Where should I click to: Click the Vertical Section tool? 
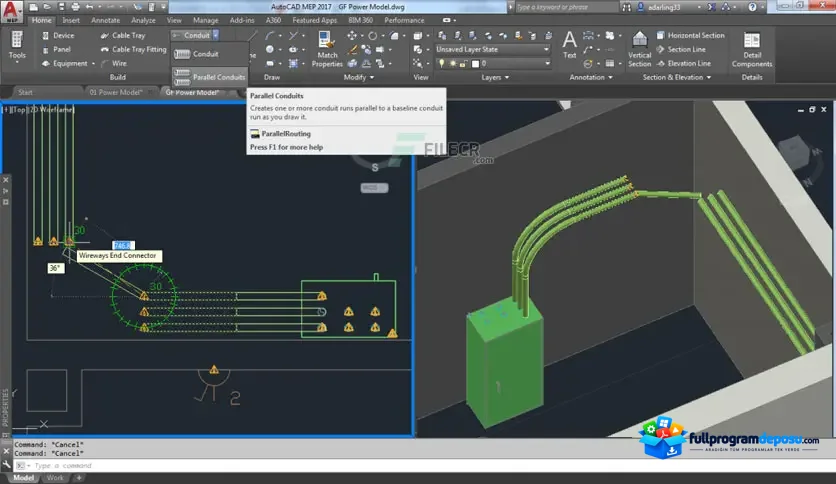click(639, 49)
